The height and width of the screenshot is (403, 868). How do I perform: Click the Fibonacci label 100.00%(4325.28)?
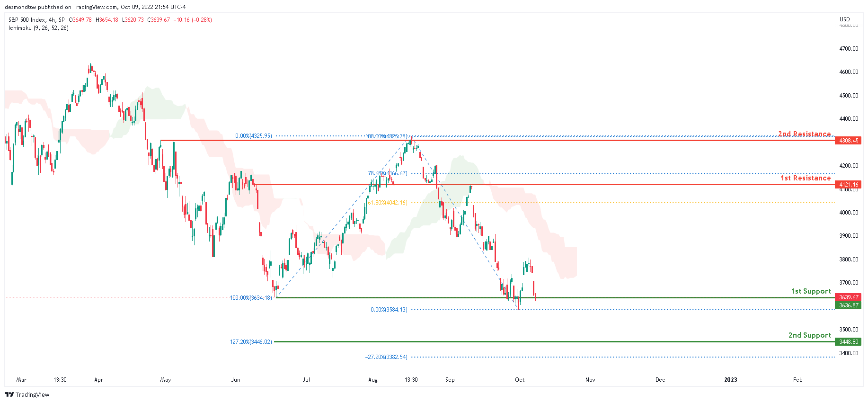click(386, 136)
